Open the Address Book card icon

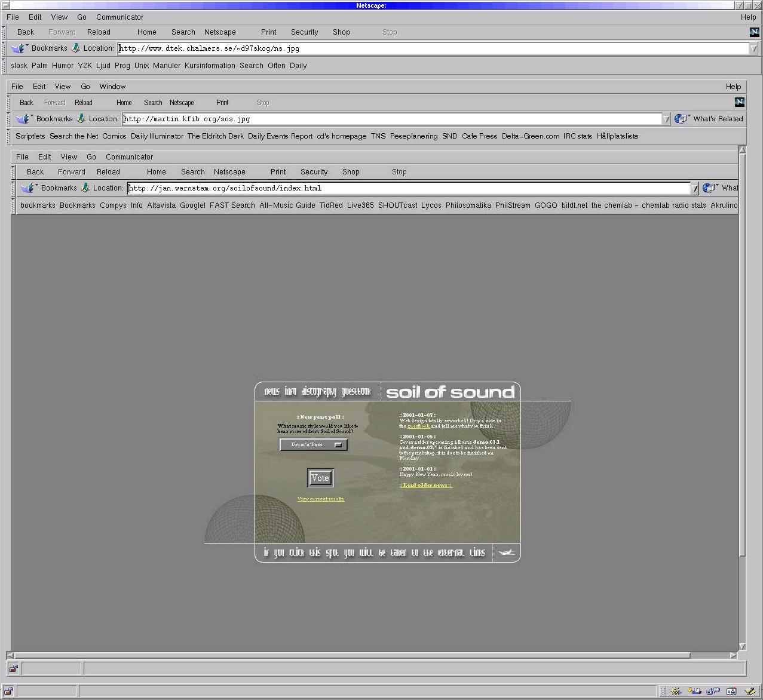731,691
